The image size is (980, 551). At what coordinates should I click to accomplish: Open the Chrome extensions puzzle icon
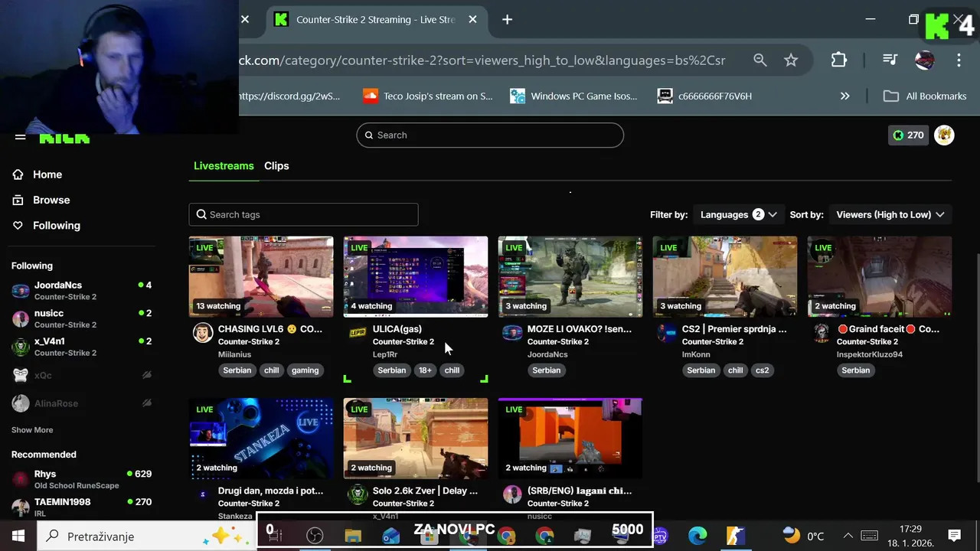point(839,60)
